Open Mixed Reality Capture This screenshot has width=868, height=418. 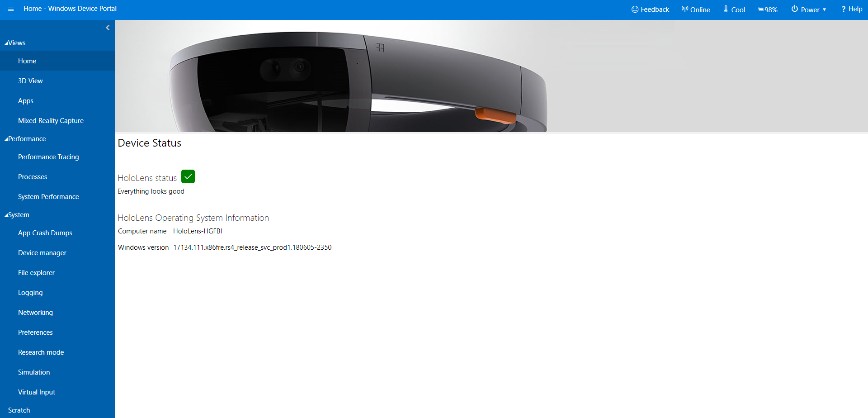click(57, 121)
